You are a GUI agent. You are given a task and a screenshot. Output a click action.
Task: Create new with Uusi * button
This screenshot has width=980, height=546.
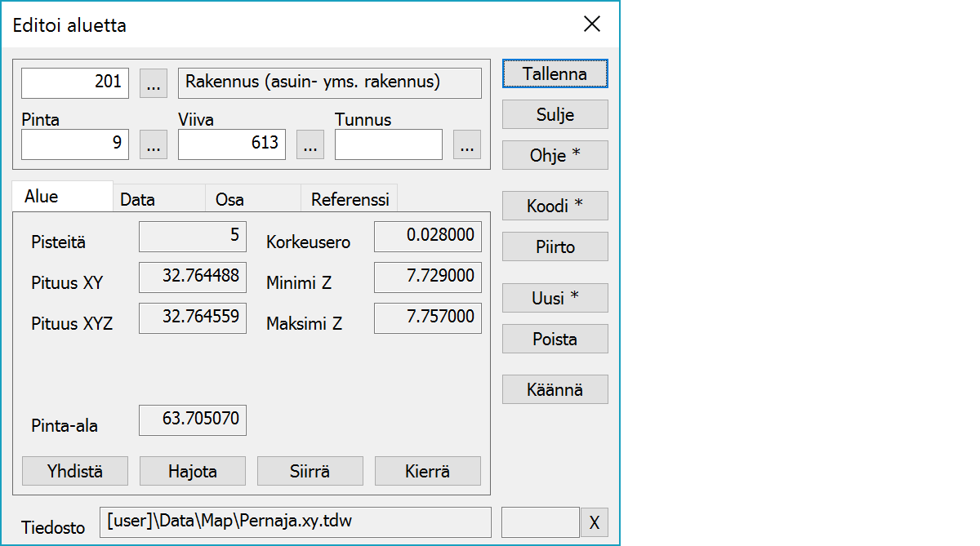coord(555,299)
